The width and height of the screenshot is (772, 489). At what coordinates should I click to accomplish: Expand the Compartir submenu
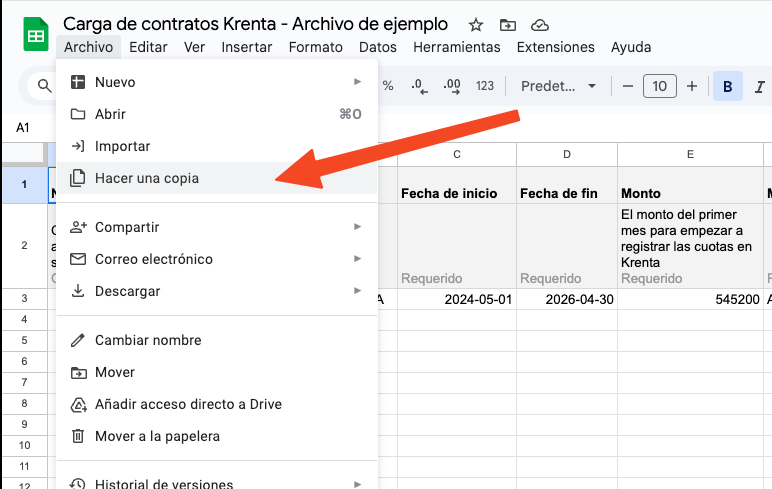217,227
